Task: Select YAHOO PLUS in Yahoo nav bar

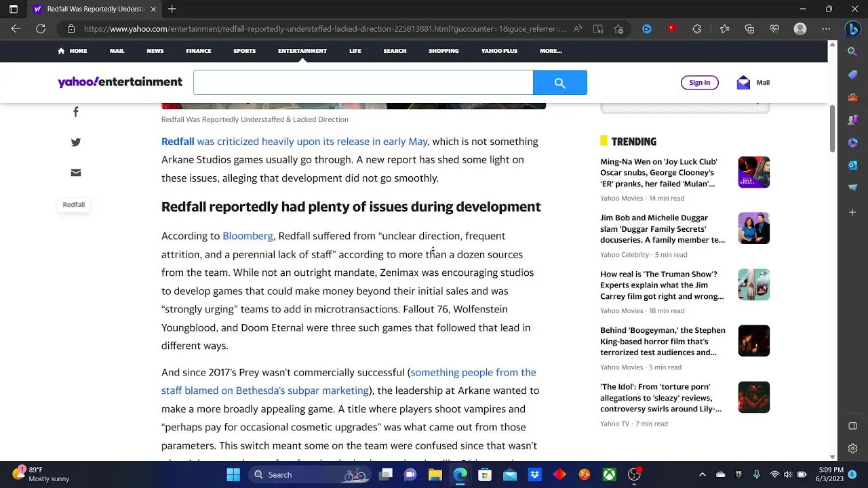Action: (499, 51)
